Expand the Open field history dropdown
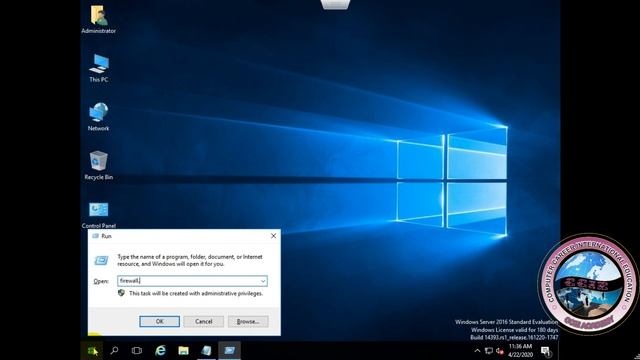 [x=263, y=281]
